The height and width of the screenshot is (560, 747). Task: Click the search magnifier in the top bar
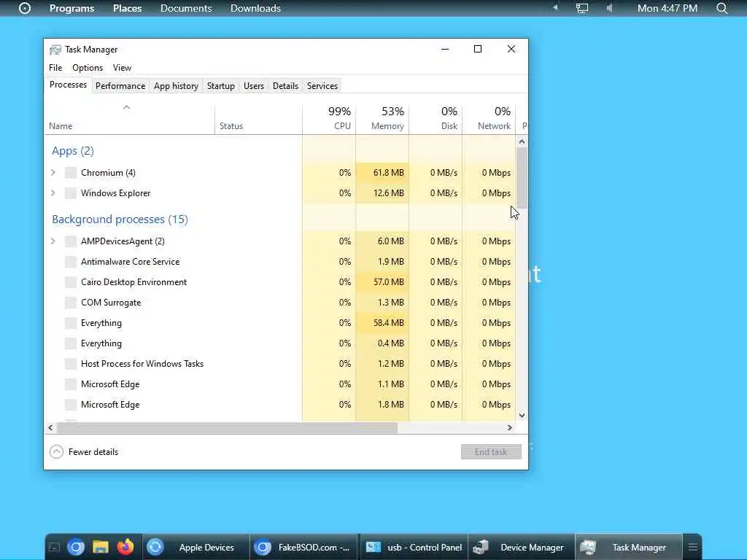click(x=721, y=8)
